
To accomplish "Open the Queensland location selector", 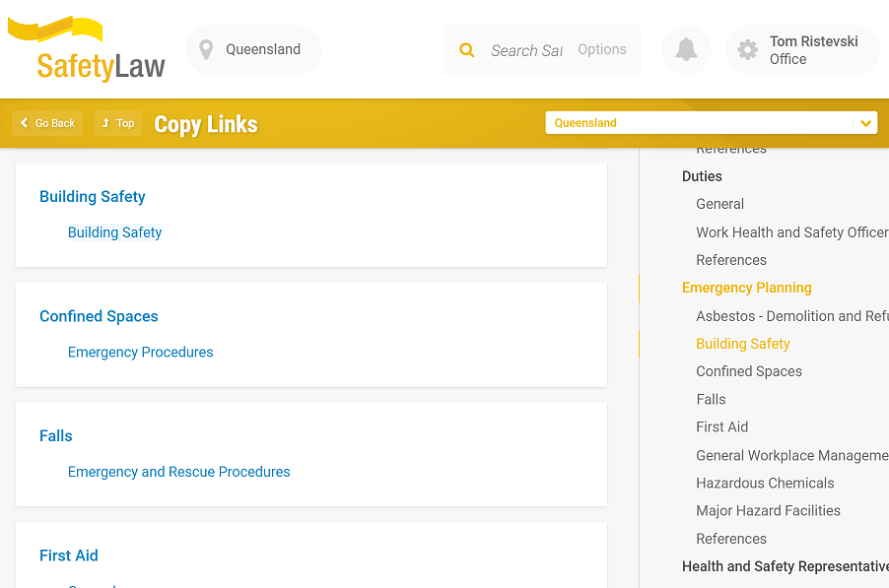I will tap(253, 50).
